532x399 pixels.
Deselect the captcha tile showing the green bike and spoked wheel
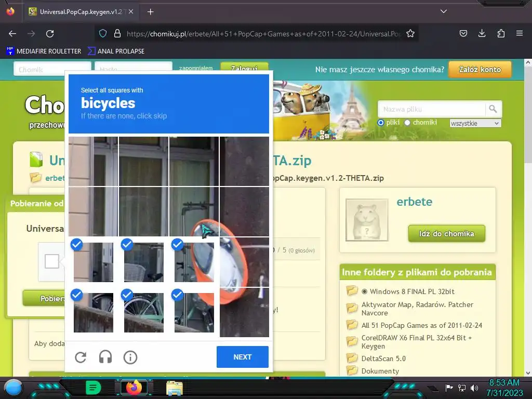point(143,312)
